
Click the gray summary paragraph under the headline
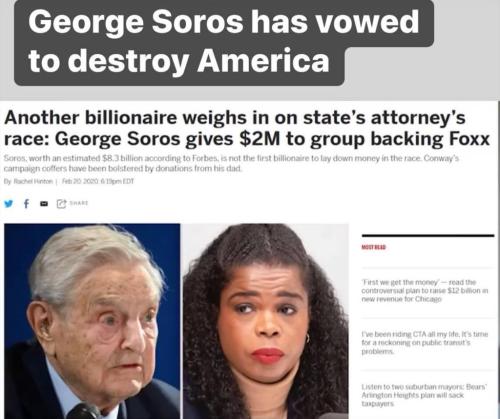point(231,163)
